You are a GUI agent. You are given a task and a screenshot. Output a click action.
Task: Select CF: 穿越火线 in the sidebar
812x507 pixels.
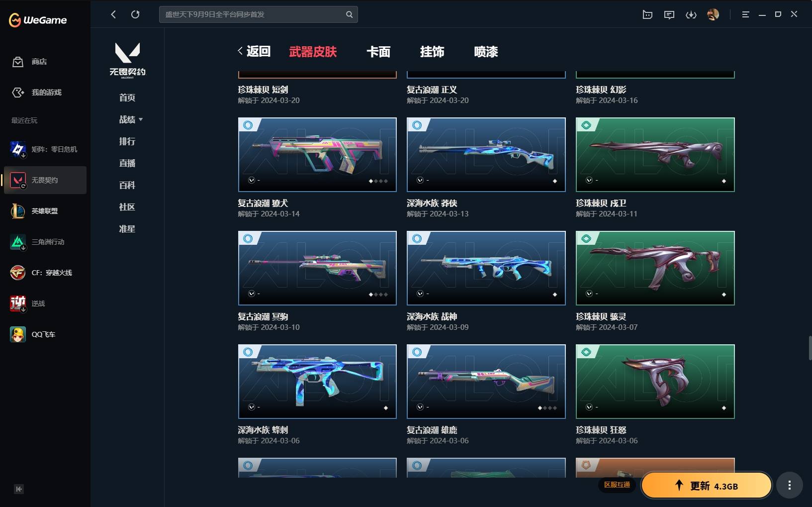pyautogui.click(x=45, y=273)
